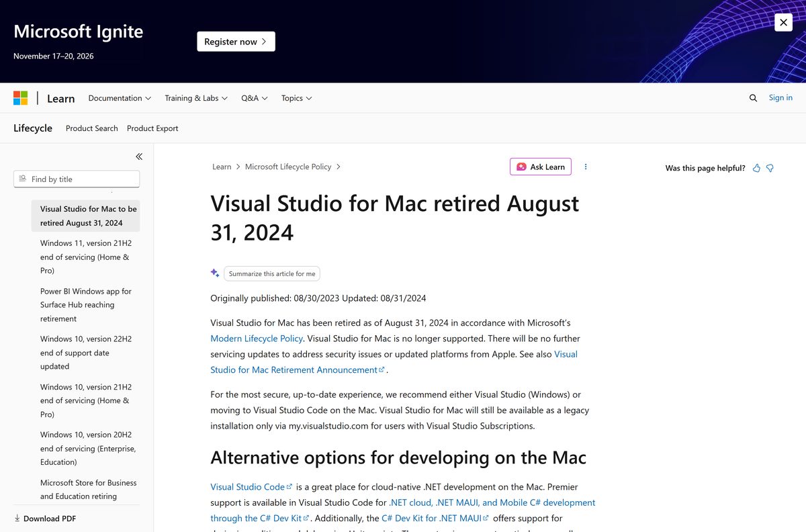Image resolution: width=806 pixels, height=532 pixels.
Task: Focus the Find by title filter field
Action: click(77, 179)
